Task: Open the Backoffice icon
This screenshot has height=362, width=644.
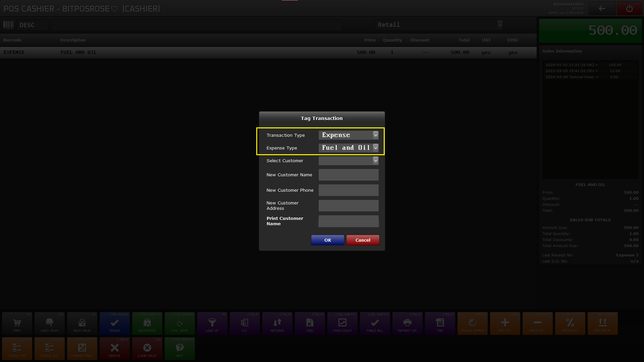Action: (x=147, y=323)
